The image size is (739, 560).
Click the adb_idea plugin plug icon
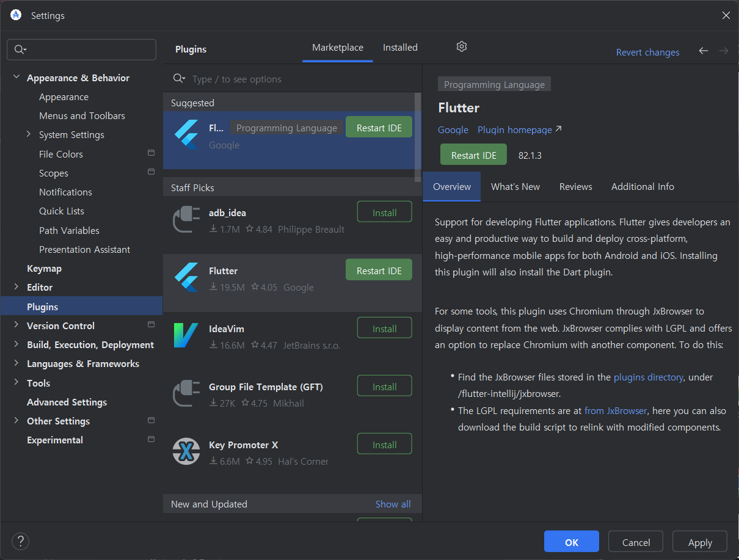pos(186,219)
